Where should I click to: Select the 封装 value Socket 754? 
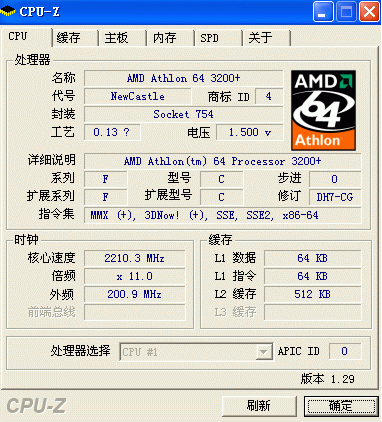[x=184, y=114]
